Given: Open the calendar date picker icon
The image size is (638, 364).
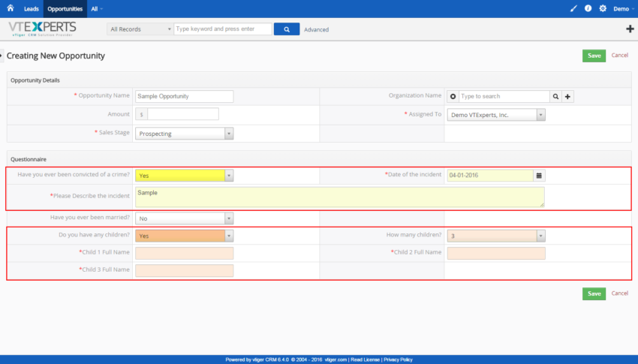Looking at the screenshot, I should (x=539, y=176).
